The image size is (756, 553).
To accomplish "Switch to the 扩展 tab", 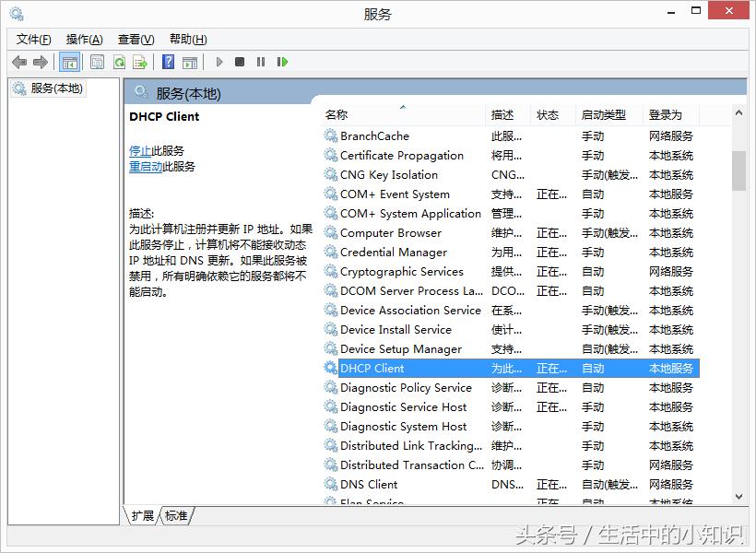I will coord(143,516).
